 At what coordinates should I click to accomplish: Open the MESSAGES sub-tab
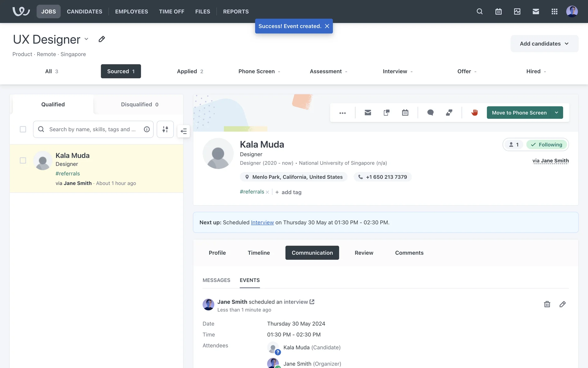[216, 280]
